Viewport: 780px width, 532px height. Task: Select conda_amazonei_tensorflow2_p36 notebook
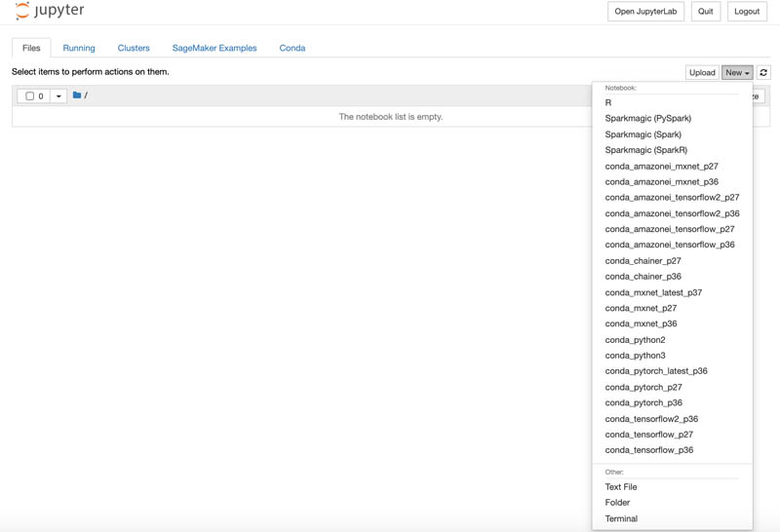[672, 213]
